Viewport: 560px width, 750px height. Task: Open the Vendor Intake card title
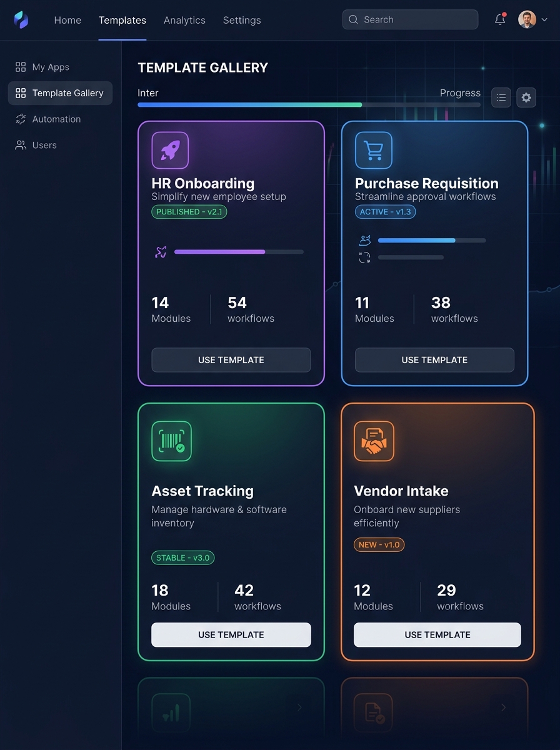click(401, 491)
